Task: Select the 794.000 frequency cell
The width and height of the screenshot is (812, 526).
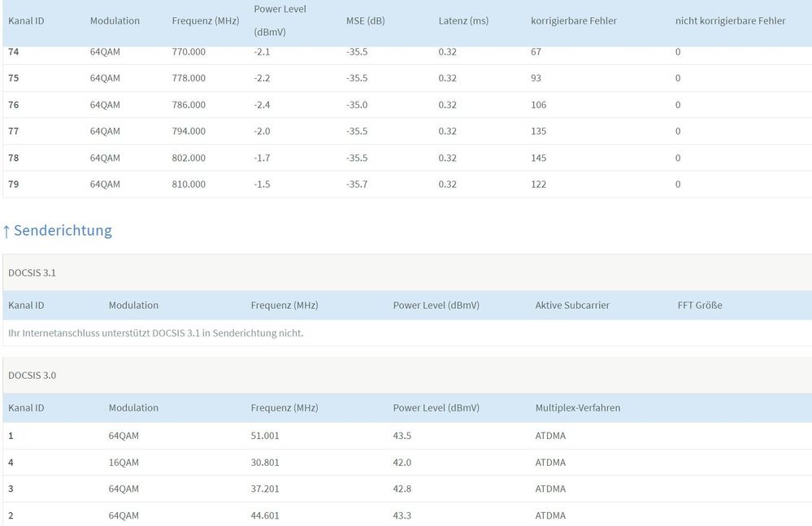Action: point(189,131)
